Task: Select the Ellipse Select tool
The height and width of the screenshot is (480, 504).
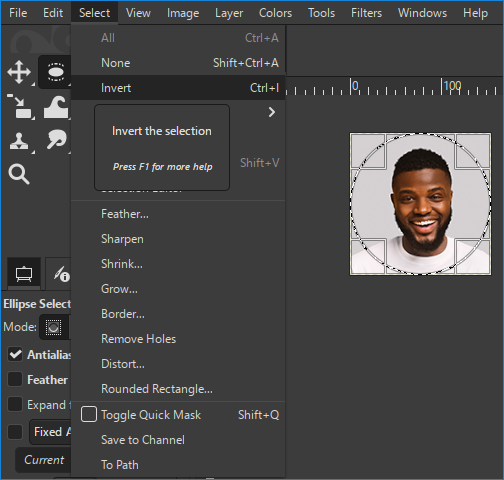Action: (55, 72)
